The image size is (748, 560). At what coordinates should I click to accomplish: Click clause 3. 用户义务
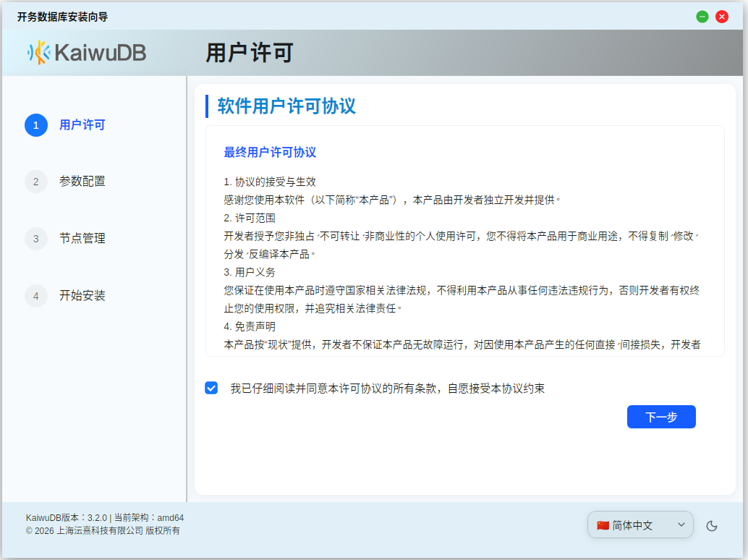[x=250, y=272]
